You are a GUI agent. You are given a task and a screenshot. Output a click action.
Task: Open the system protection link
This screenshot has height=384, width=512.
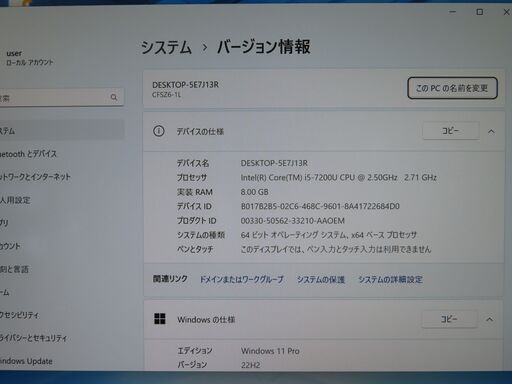[x=321, y=279]
